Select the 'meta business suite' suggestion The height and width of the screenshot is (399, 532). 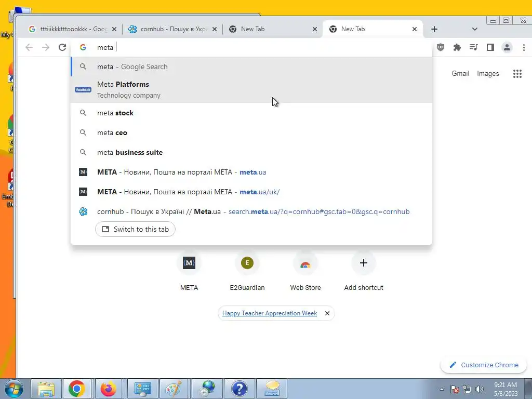point(251,152)
